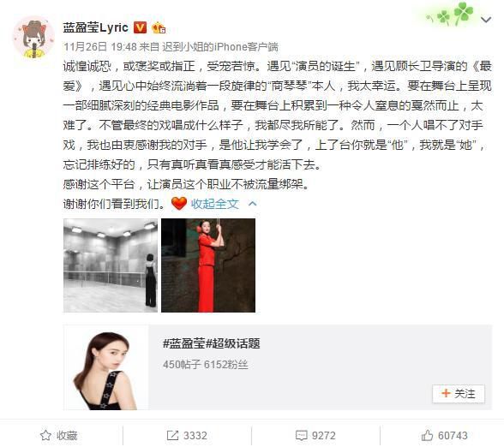
Task: View the red dress stage photo
Action: [x=208, y=265]
